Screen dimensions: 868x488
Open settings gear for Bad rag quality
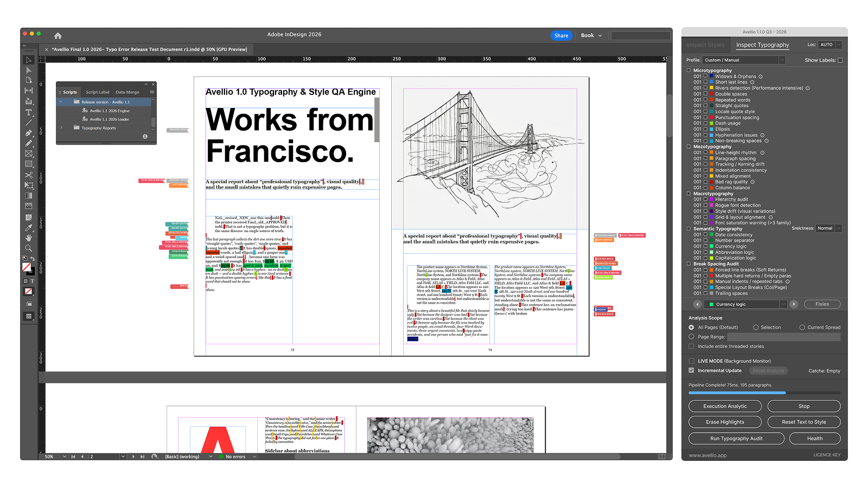tap(752, 182)
